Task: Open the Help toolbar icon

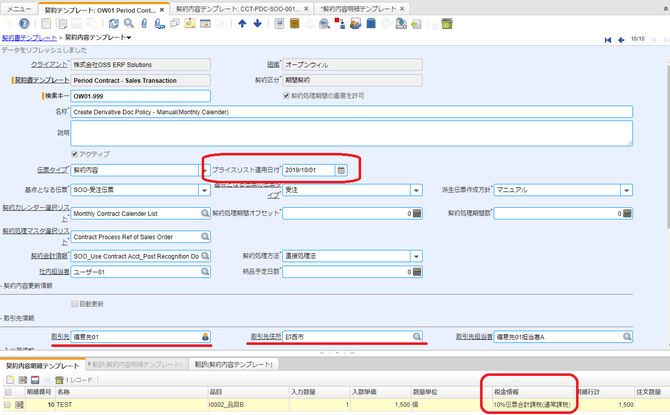Action: pyautogui.click(x=24, y=24)
